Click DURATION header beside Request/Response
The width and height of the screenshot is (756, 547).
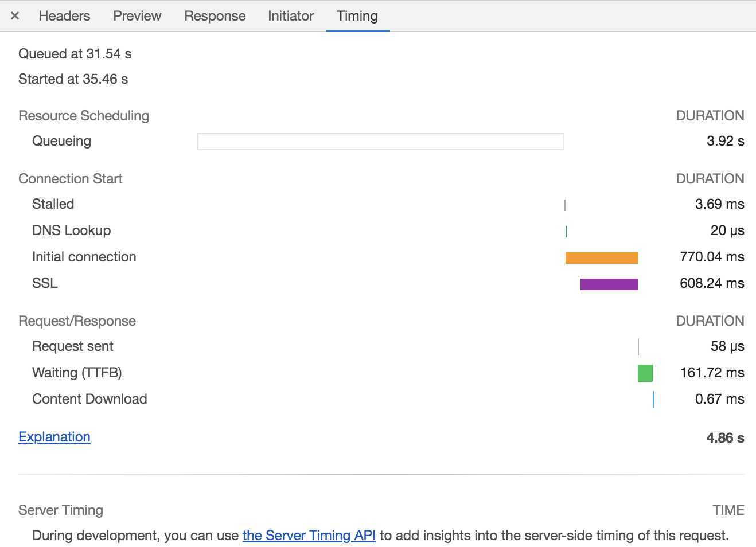pyautogui.click(x=710, y=321)
